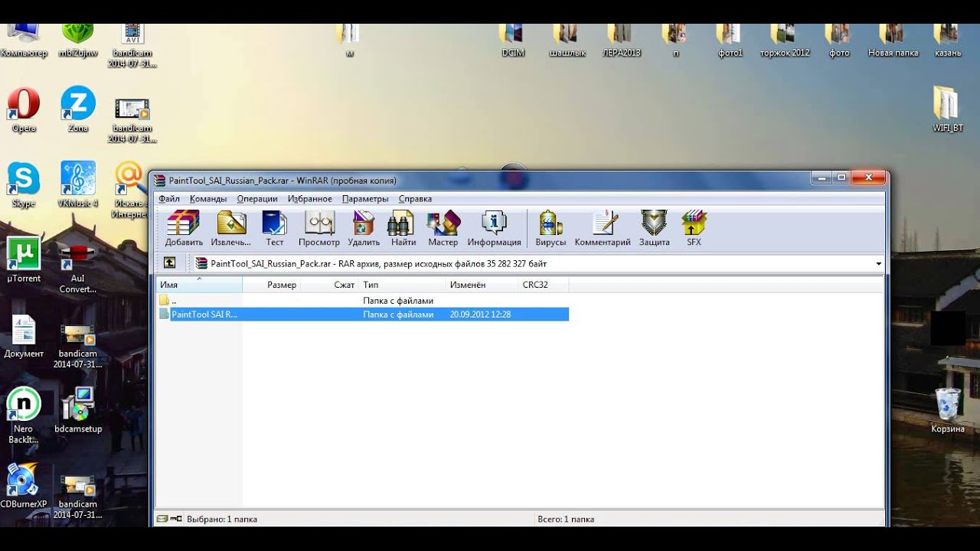Viewport: 980px width, 551px height.
Task: Open the AuI Converter desktop shortcut
Action: pos(78,266)
